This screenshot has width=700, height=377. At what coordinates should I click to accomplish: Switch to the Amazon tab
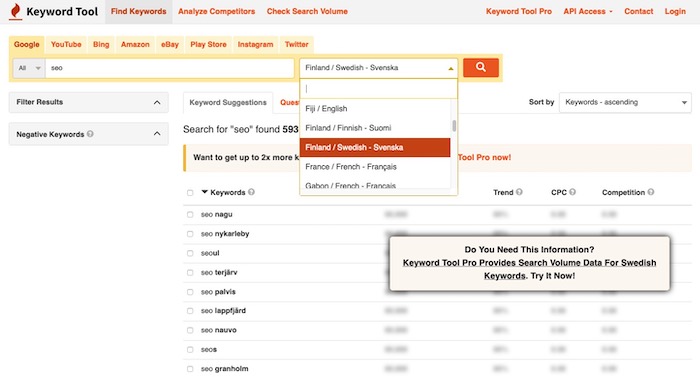pos(135,44)
